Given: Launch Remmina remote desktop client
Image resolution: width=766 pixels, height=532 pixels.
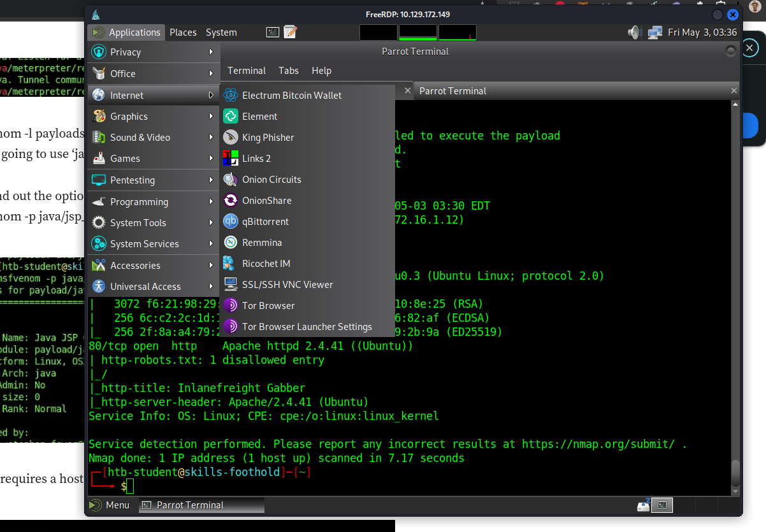Looking at the screenshot, I should 261,243.
